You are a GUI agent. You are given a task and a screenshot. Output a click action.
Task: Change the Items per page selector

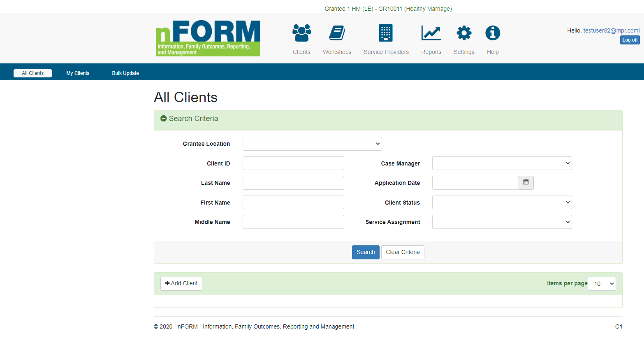point(602,284)
